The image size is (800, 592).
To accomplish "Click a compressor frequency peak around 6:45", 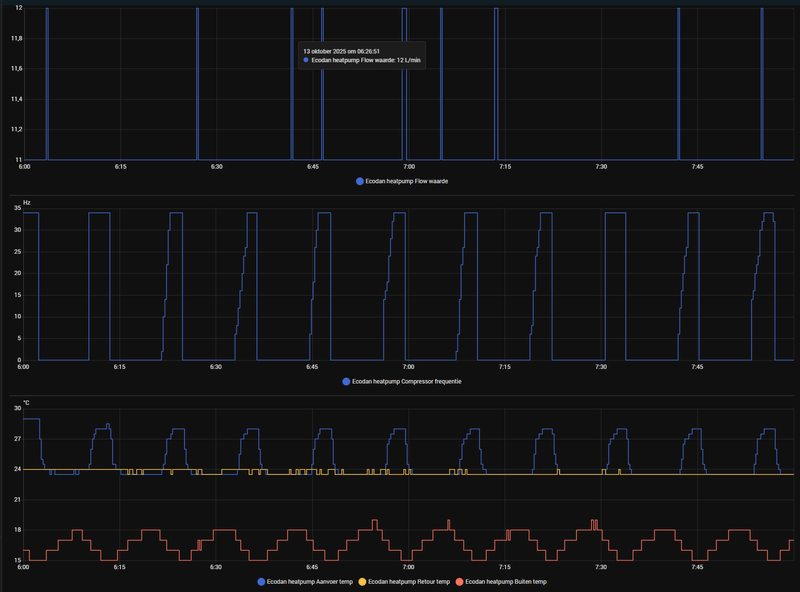I will (x=323, y=215).
